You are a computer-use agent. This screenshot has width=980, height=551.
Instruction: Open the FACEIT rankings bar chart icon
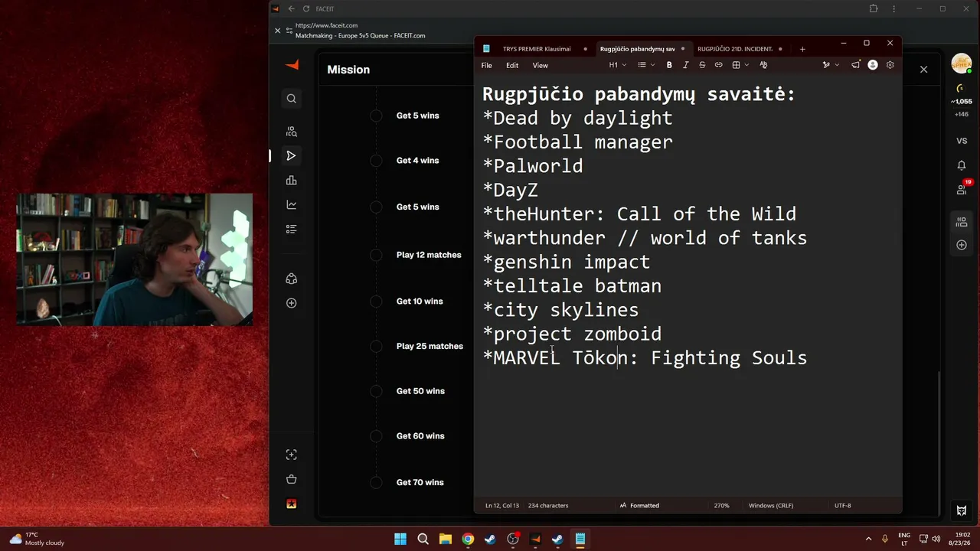291,181
